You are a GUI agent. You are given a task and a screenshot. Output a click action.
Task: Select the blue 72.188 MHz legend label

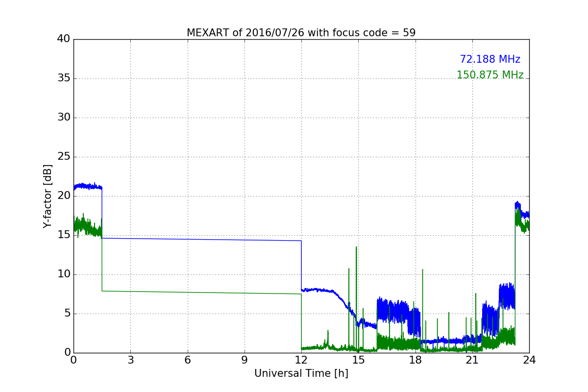point(490,59)
